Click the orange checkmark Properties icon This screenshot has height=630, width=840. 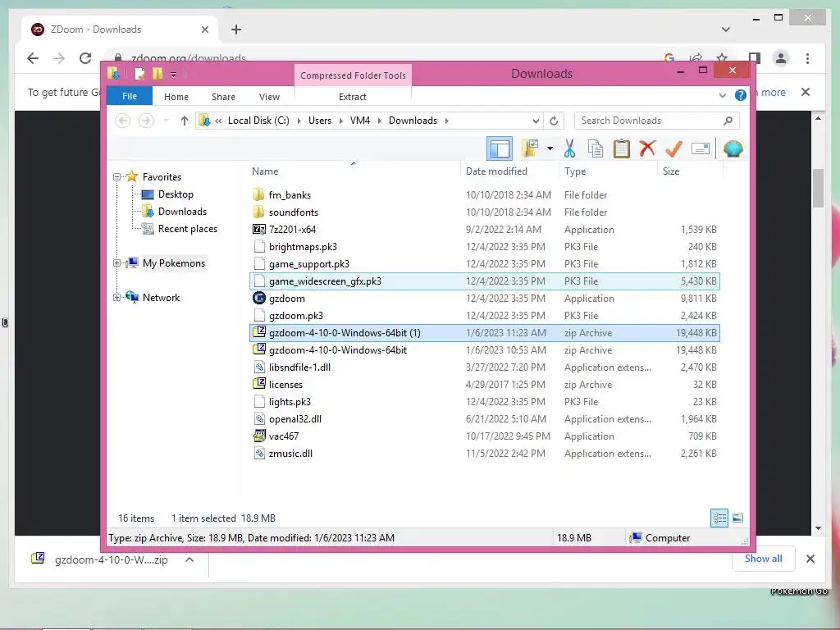(673, 148)
